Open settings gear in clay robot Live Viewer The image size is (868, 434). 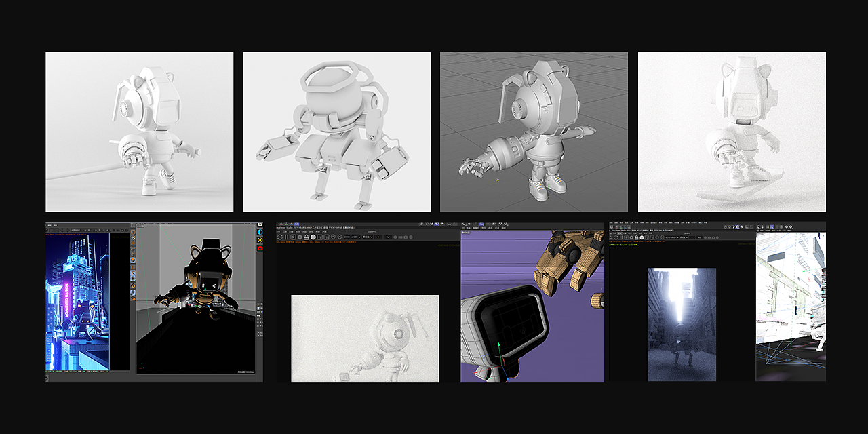(x=300, y=237)
